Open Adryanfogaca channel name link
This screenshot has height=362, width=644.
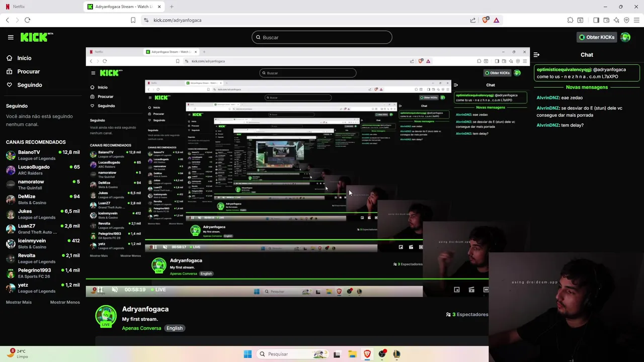[145, 309]
